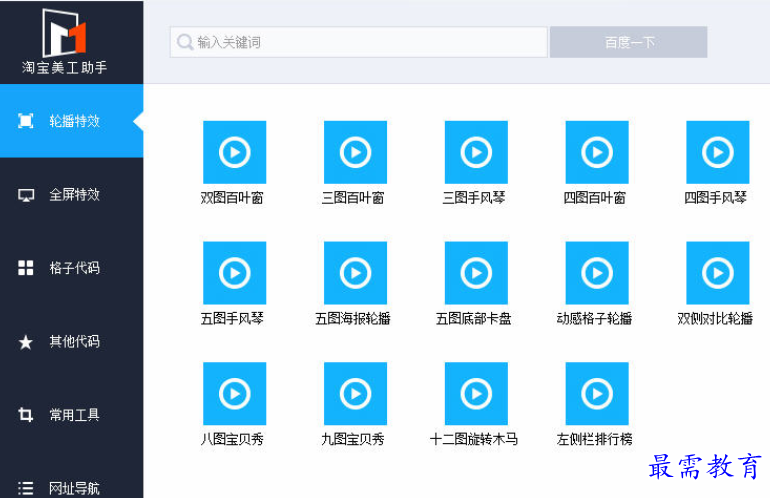The height and width of the screenshot is (498, 770).
Task: Open the 五图海报轮播 effect tile
Action: point(356,273)
